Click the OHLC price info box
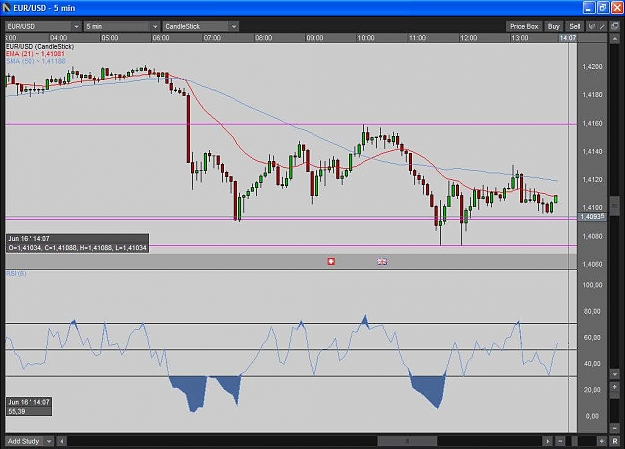The width and height of the screenshot is (625, 449). click(77, 243)
